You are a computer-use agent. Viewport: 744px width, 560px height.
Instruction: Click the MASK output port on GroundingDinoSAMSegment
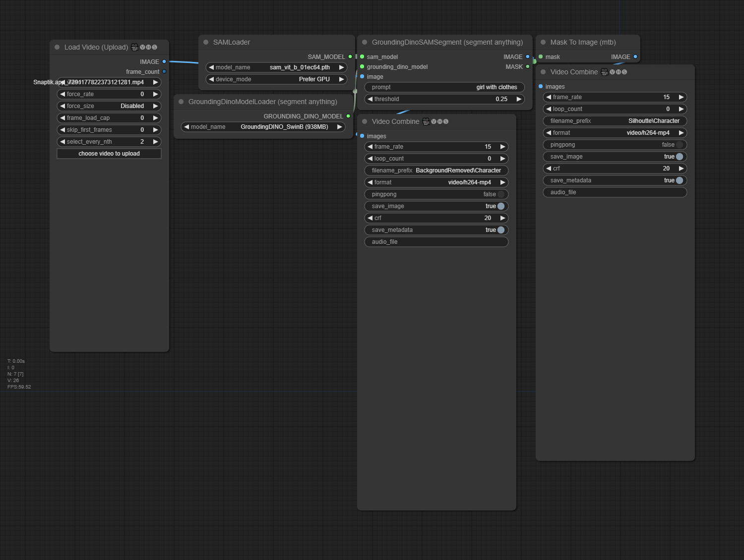click(528, 67)
